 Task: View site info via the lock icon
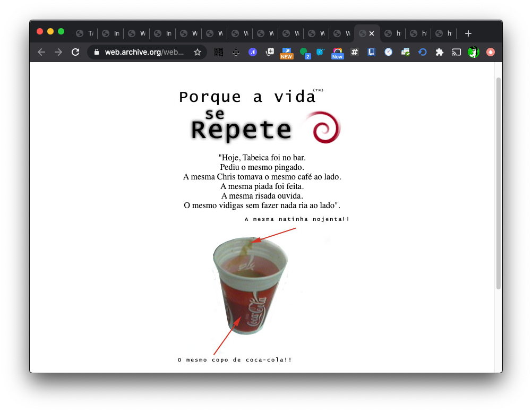click(x=97, y=52)
